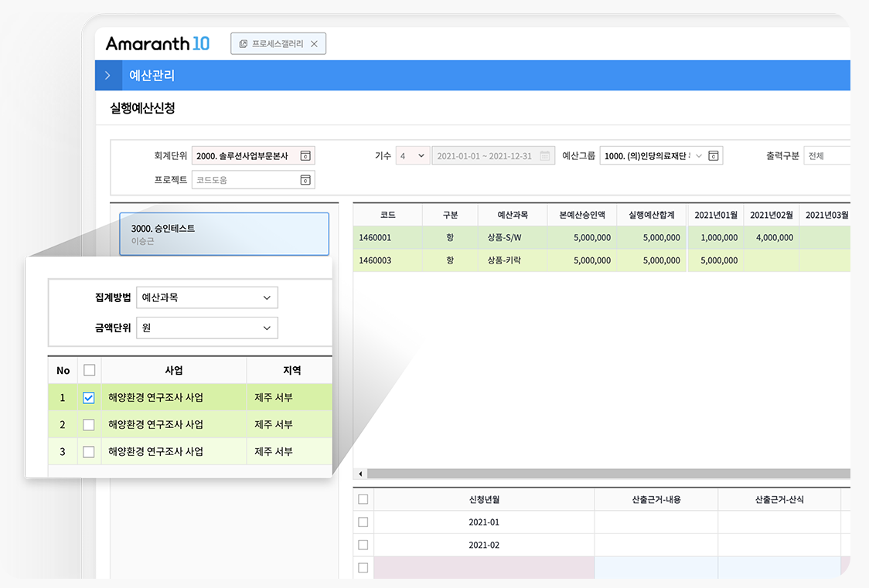Screen dimensions: 869x588
Task: Open the 집계방법 dropdown showing 예산과목
Action: pyautogui.click(x=207, y=297)
